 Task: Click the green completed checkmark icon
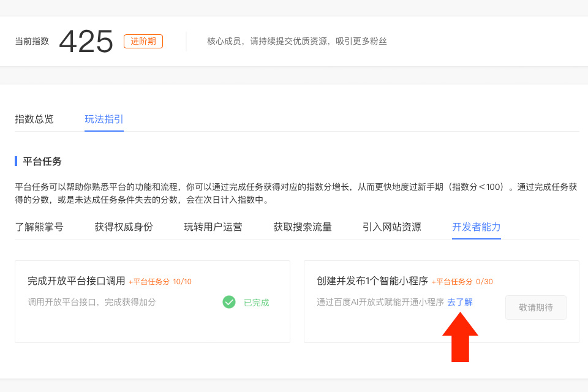click(x=229, y=302)
